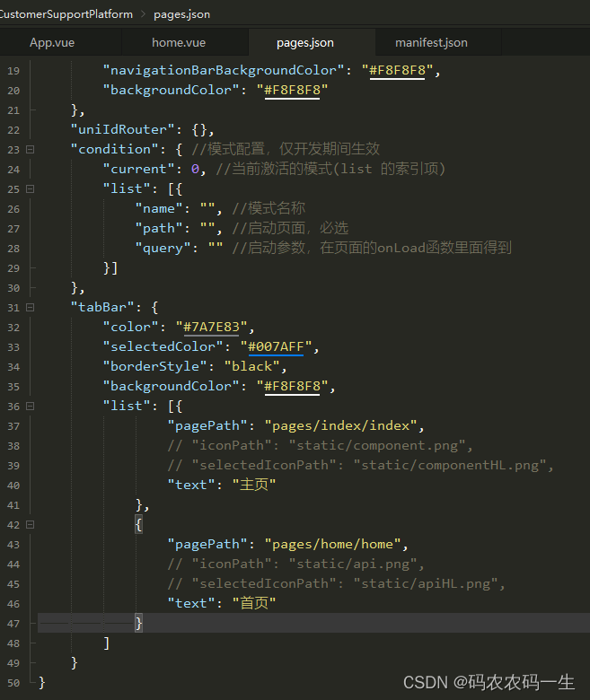
Task: Collapse the object fold at line 42
Action: click(31, 525)
